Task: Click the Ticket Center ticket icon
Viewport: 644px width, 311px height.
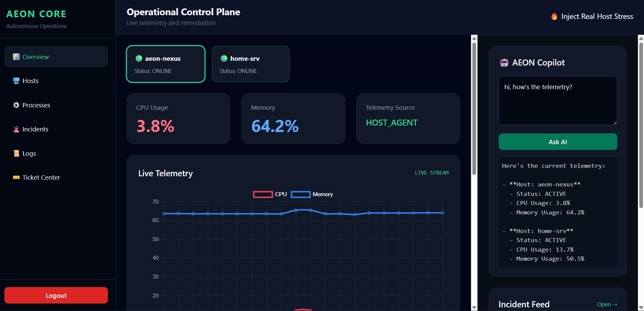Action: [16, 177]
